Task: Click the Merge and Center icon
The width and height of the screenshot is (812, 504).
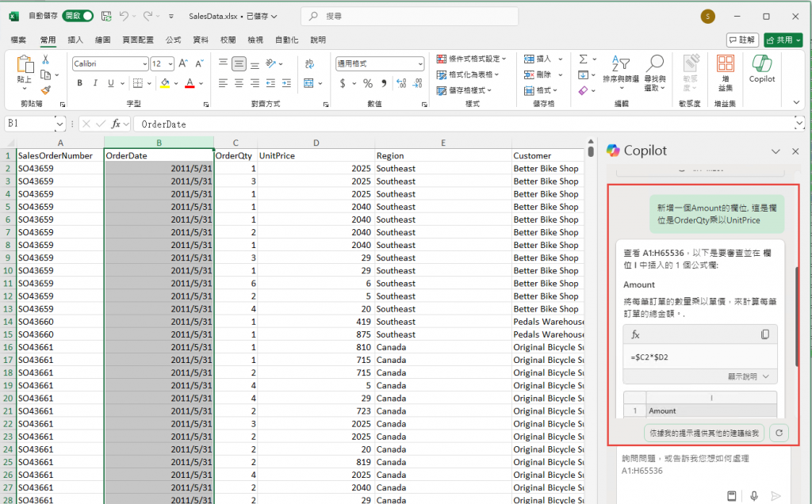Action: tap(308, 82)
